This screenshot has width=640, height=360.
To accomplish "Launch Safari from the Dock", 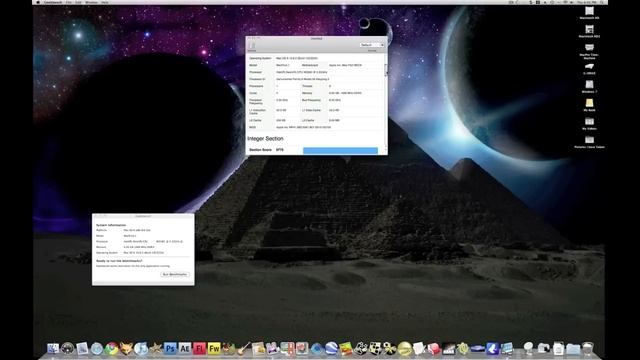I will point(97,348).
